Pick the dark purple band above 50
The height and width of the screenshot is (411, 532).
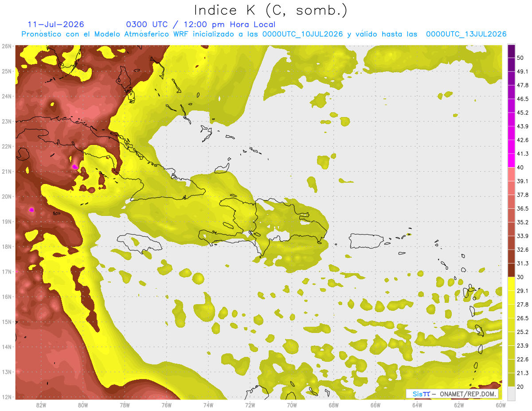pyautogui.click(x=511, y=51)
